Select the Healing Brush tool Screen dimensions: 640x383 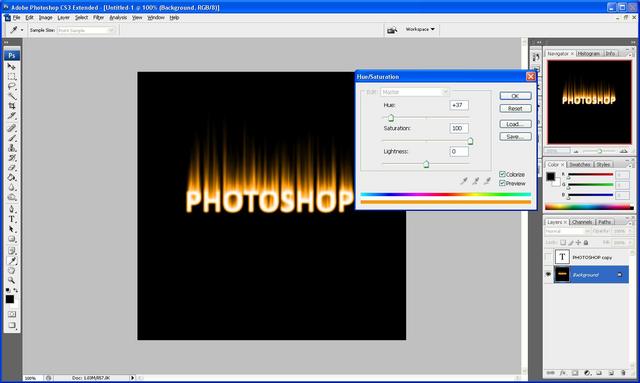(11, 128)
